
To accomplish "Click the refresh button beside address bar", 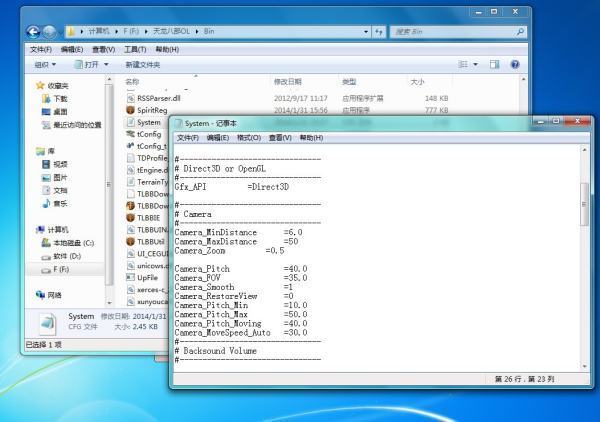I will pos(379,32).
